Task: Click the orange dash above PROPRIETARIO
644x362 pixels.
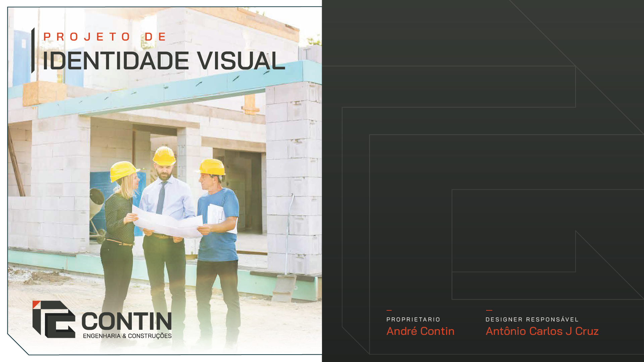Action: pos(389,310)
